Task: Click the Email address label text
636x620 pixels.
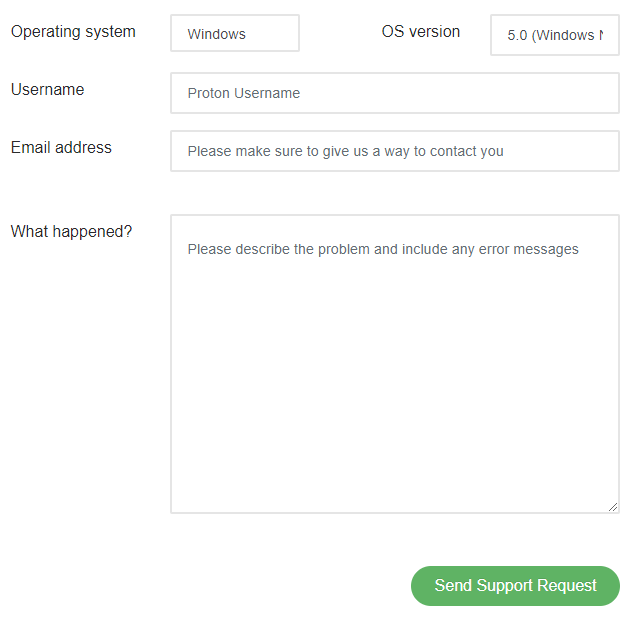Action: 61,147
